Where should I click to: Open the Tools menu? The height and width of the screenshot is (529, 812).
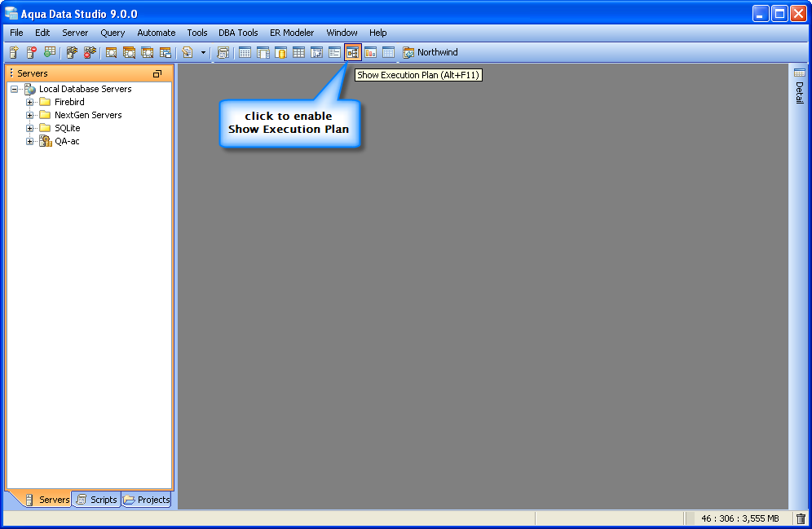pos(197,33)
